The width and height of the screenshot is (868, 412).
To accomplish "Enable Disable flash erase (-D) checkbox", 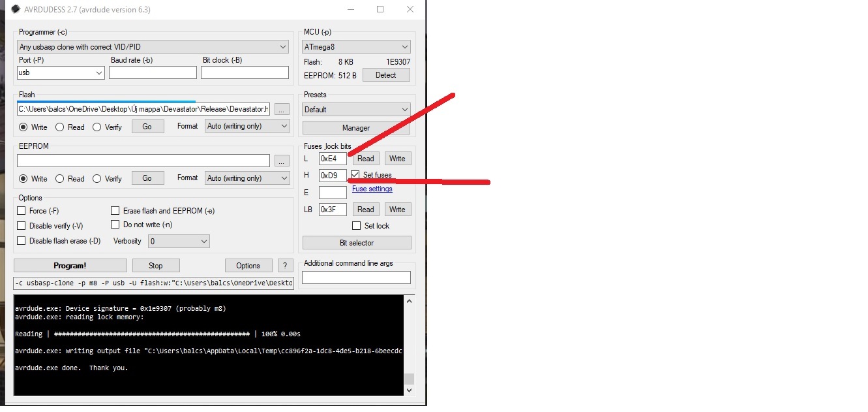I will [x=22, y=241].
